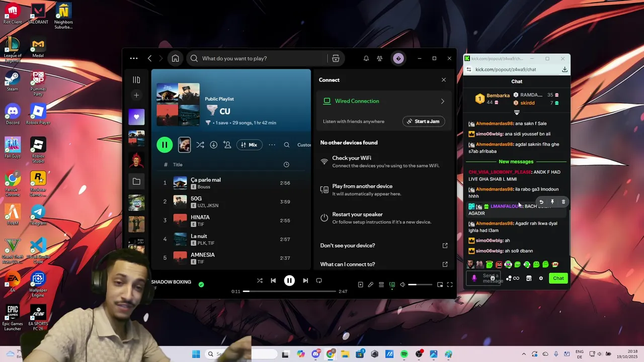Go back in Spotify navigation history

tap(149, 58)
